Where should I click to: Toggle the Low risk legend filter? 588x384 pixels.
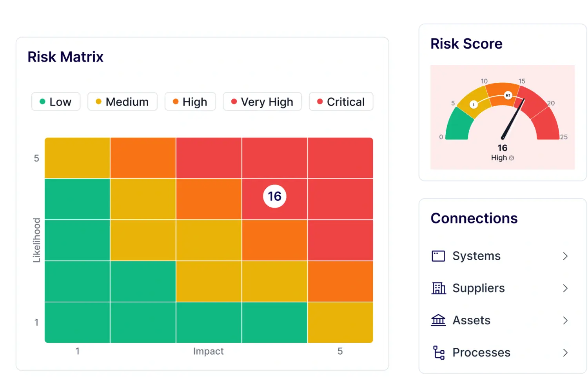coord(56,102)
